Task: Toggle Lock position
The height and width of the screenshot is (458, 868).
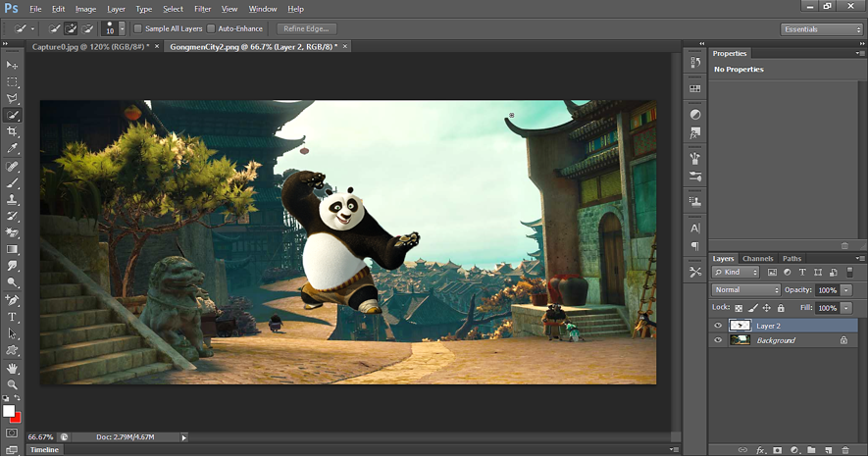Action: pyautogui.click(x=767, y=308)
